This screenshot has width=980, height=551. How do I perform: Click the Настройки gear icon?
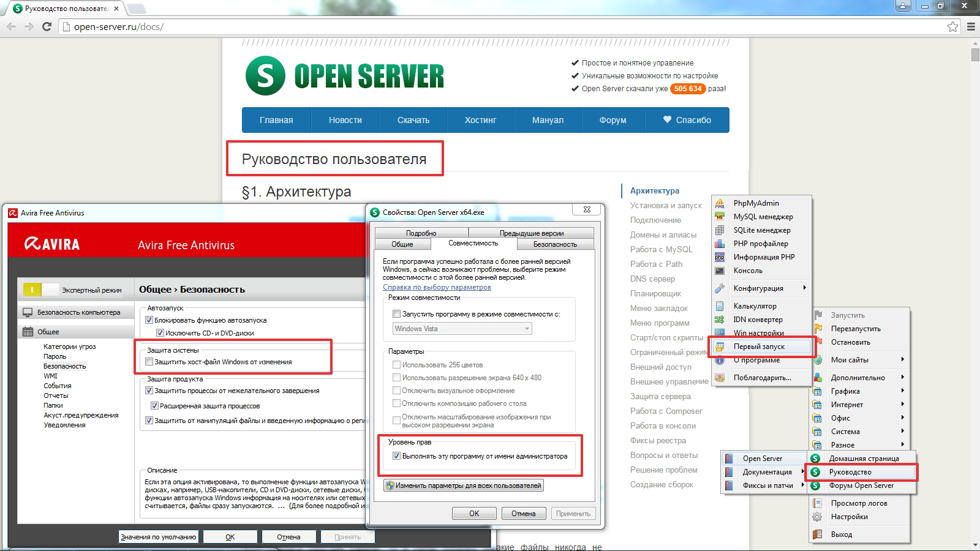[x=817, y=517]
